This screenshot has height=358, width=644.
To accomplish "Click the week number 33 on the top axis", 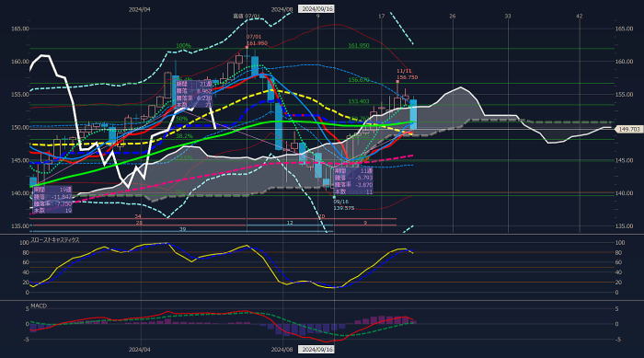I will click(x=508, y=16).
